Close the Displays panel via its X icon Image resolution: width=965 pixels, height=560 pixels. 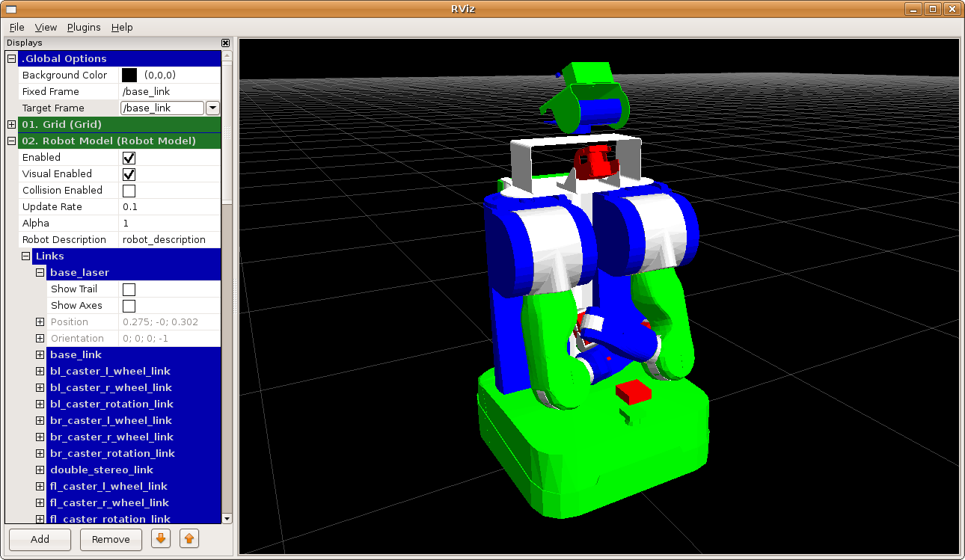(225, 43)
